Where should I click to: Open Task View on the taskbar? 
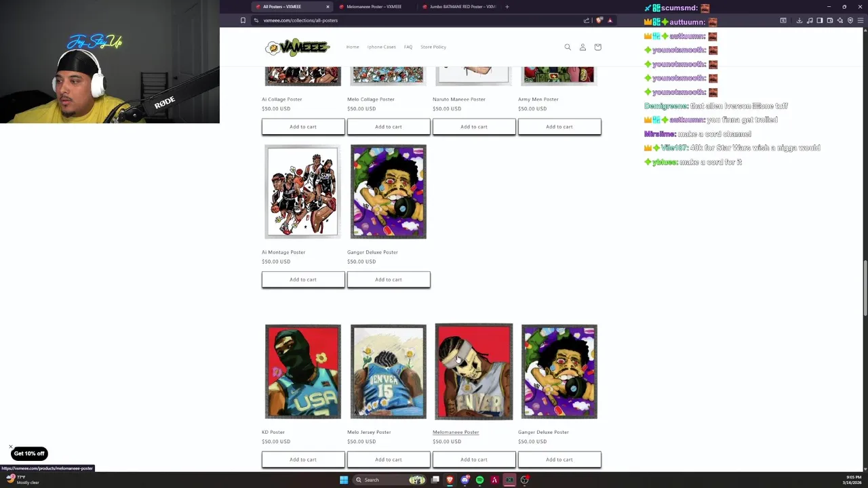[x=435, y=480]
